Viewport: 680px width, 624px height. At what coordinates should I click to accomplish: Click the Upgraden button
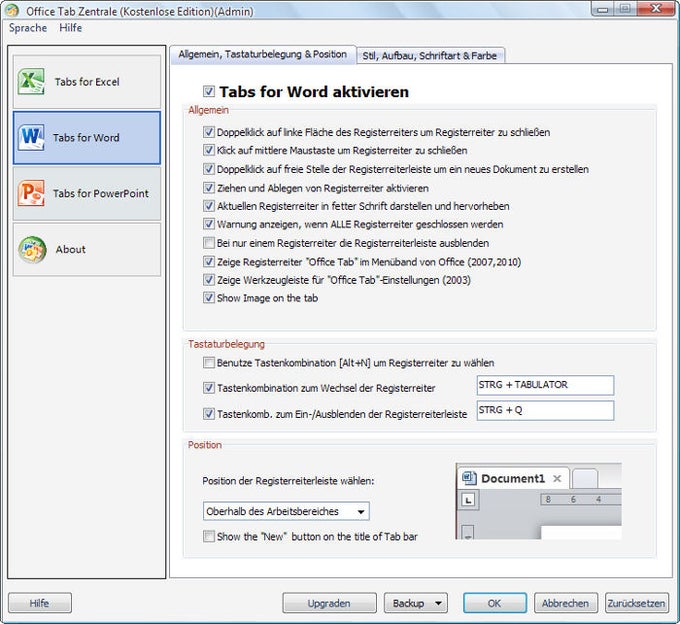(x=329, y=603)
